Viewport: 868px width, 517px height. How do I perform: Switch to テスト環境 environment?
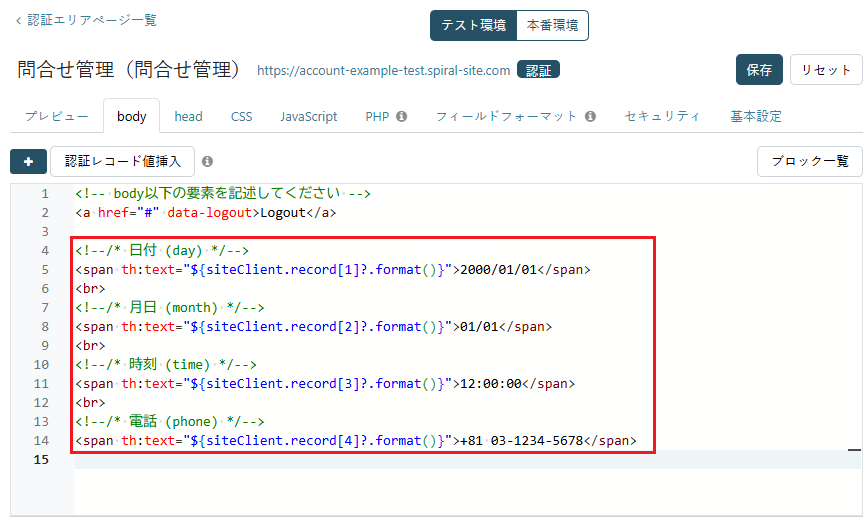click(473, 25)
